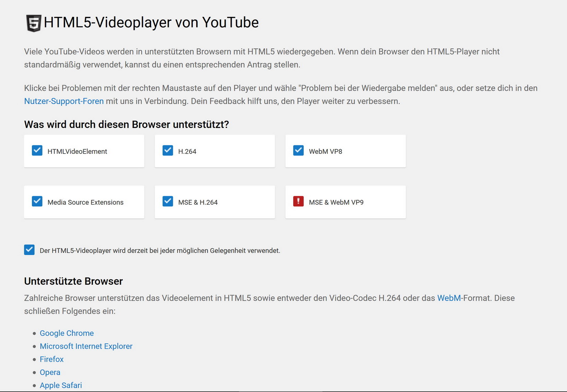Click the Unterstützte Browser heading
The image size is (567, 392).
tap(74, 281)
